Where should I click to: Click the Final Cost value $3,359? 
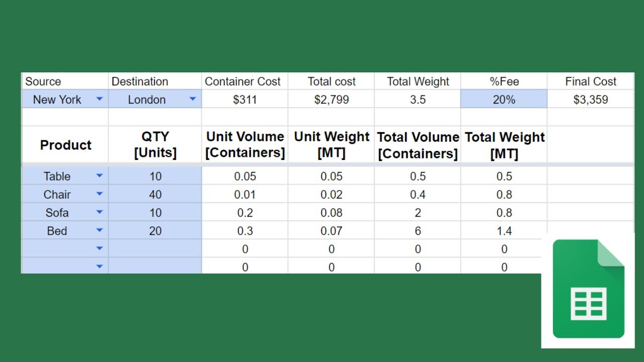tap(590, 100)
